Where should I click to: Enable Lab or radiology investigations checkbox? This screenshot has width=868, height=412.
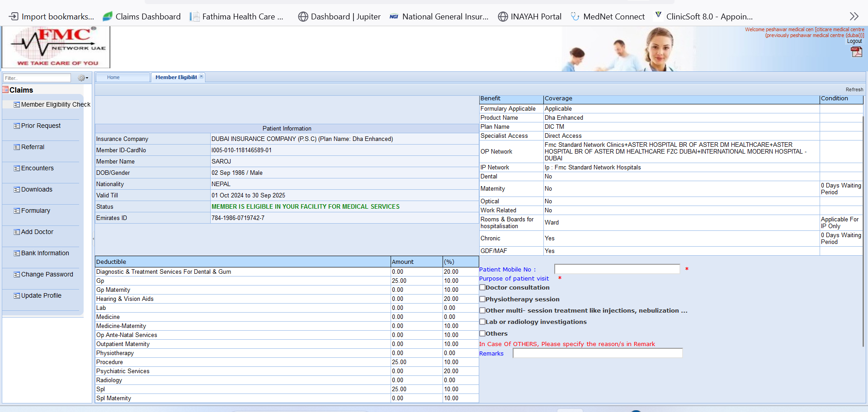(482, 322)
